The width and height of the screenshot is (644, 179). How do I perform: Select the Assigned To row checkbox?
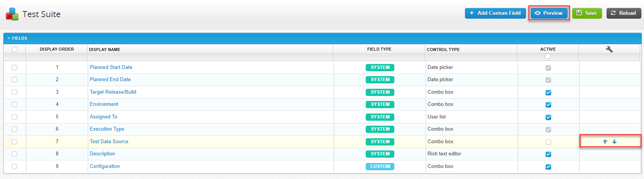click(15, 117)
